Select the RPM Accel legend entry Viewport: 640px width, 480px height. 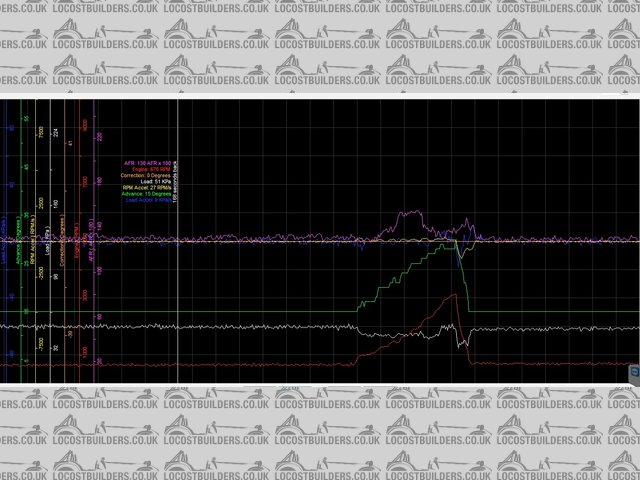(147, 187)
